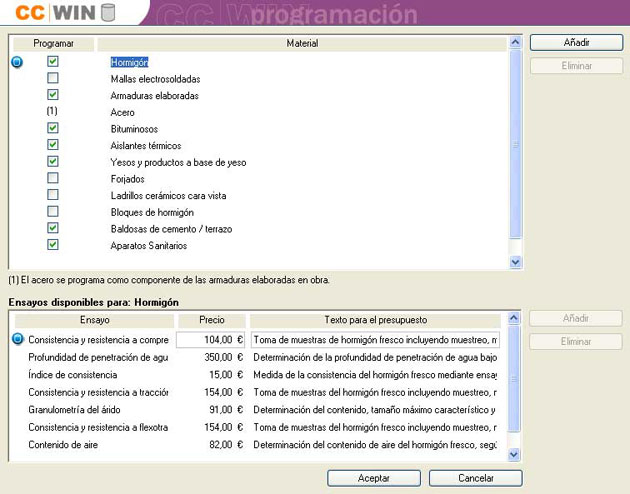Click the blue row marker beside Hormigón
The width and height of the screenshot is (630, 494).
[x=16, y=62]
